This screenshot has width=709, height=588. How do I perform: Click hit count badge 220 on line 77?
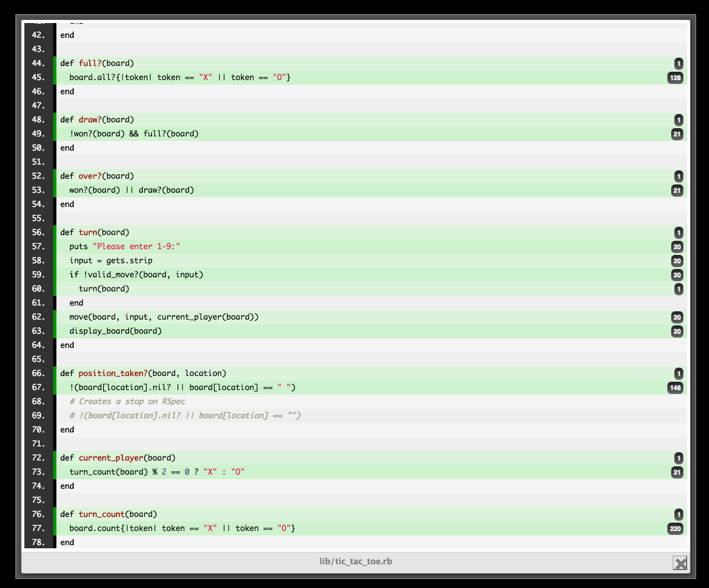click(675, 529)
